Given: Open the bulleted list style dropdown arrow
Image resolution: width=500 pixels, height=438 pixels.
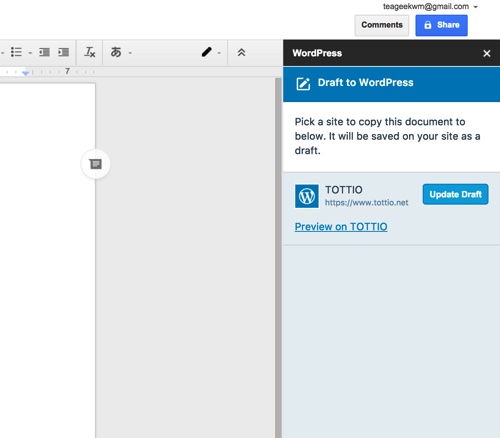Looking at the screenshot, I should click(x=30, y=53).
